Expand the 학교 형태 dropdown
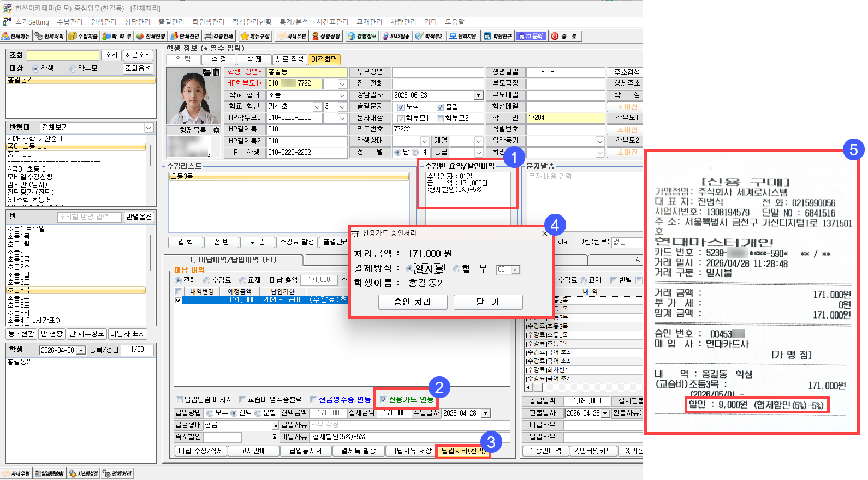This screenshot has width=868, height=480. tap(342, 95)
